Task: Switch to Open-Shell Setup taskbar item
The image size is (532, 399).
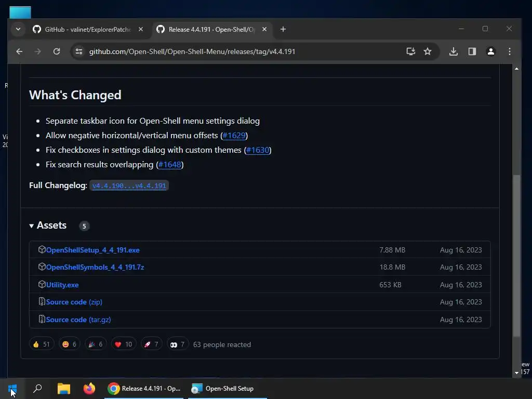Action: coord(228,389)
